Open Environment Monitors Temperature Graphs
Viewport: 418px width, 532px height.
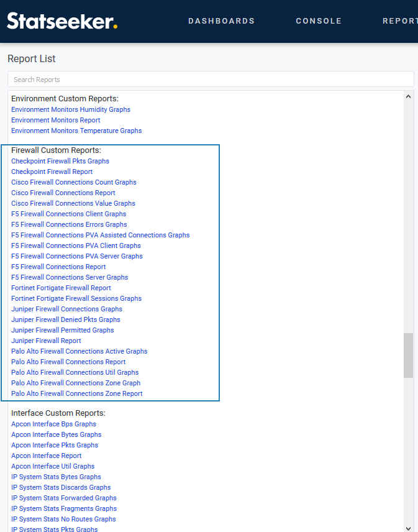(x=76, y=131)
